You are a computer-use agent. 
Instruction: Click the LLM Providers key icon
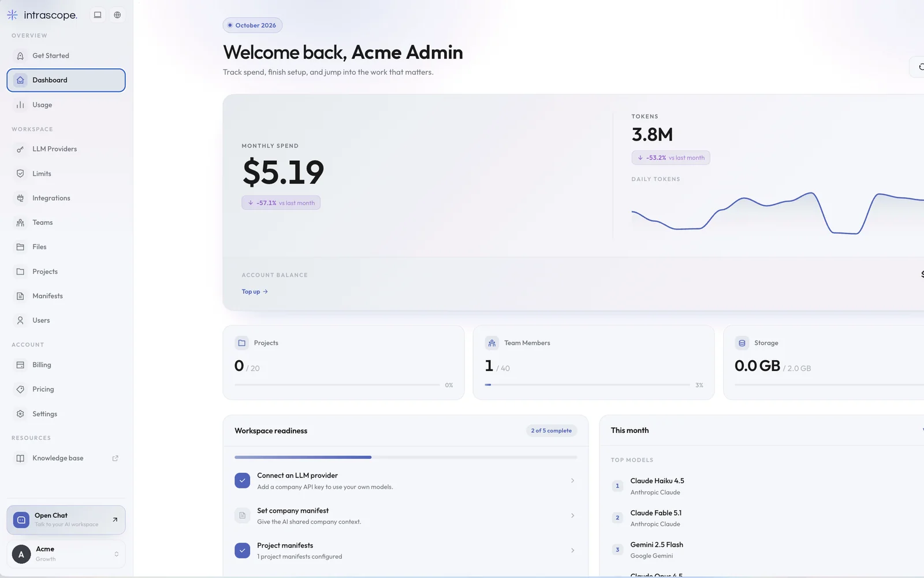pyautogui.click(x=20, y=149)
